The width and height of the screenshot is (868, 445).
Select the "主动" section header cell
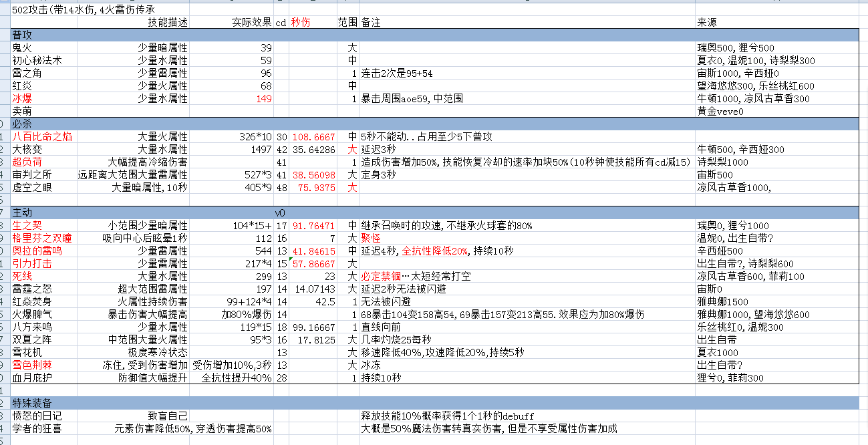pos(21,212)
